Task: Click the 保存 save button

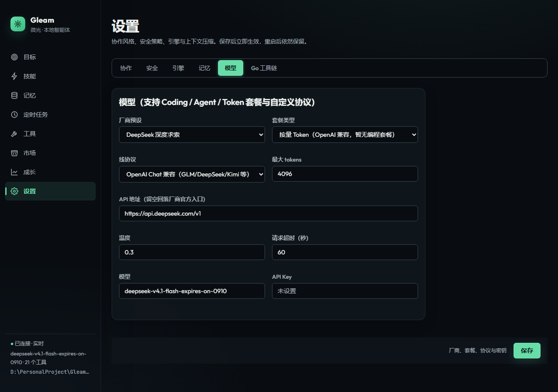Action: [x=527, y=351]
